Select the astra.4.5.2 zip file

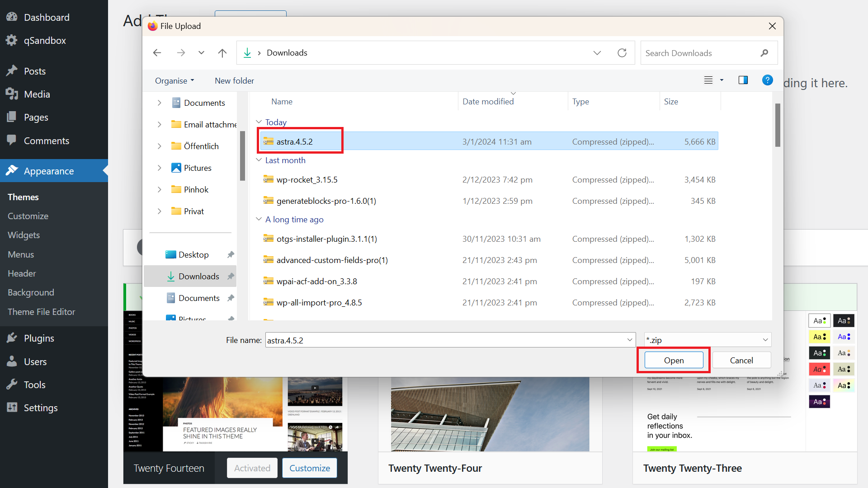pos(489,141)
